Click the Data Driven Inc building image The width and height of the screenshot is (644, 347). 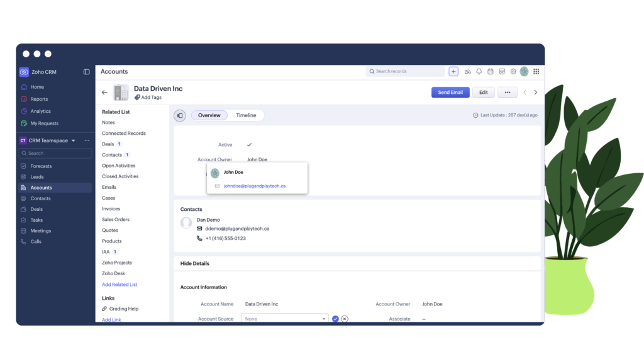coord(121,93)
